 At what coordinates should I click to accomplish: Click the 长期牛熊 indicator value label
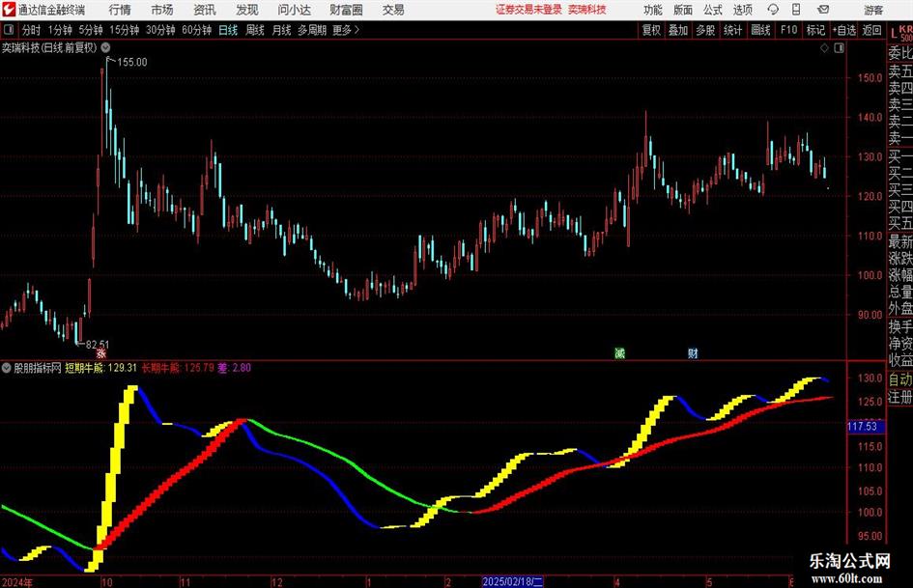click(177, 367)
